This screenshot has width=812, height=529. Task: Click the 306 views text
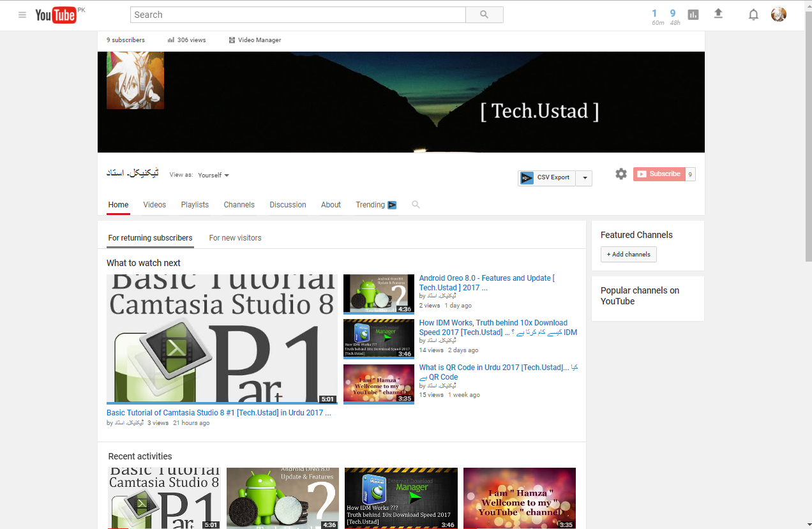click(x=192, y=40)
